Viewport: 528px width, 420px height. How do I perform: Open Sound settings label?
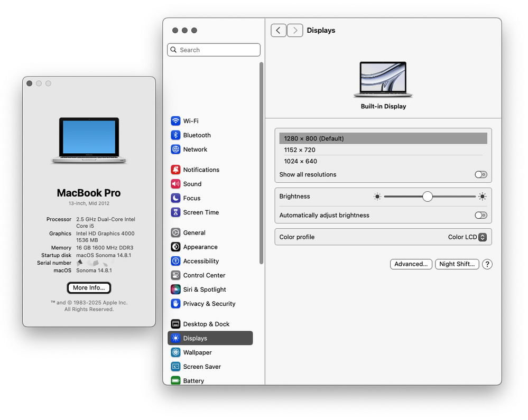pyautogui.click(x=192, y=184)
